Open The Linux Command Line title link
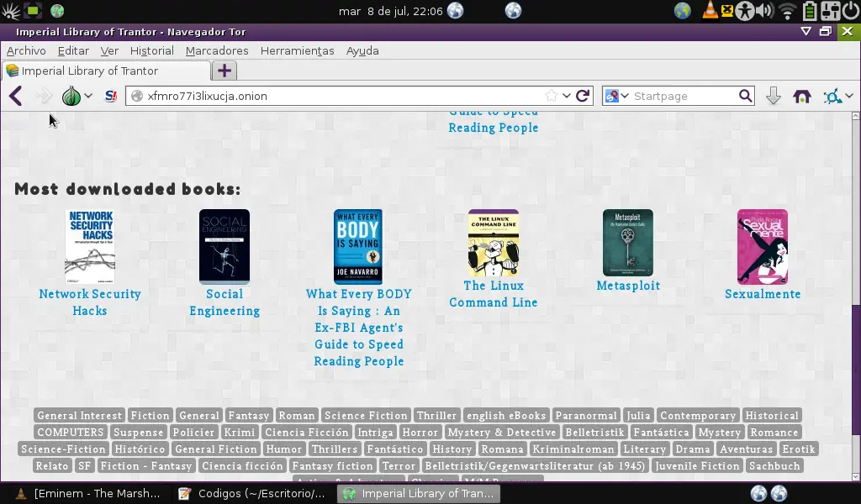The image size is (861, 504). [x=494, y=294]
